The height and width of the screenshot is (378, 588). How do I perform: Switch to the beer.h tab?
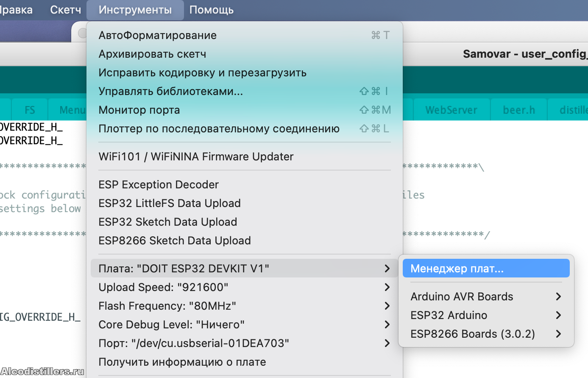(519, 110)
